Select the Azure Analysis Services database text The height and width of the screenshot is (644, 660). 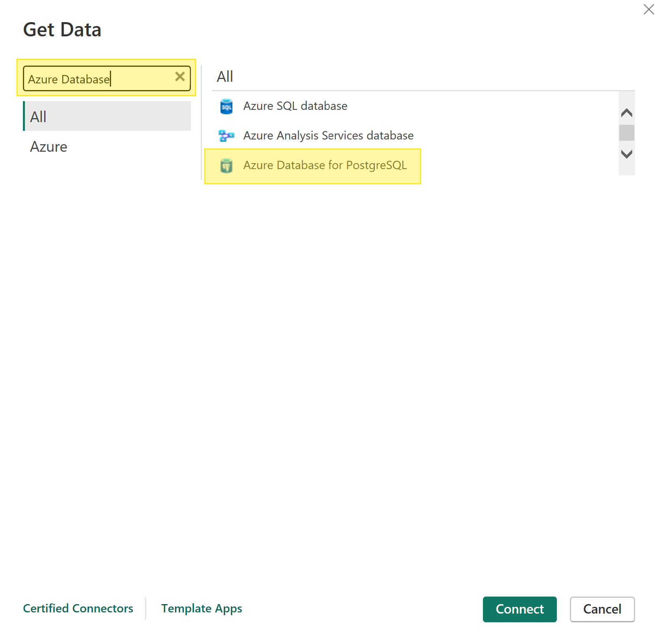(x=328, y=136)
